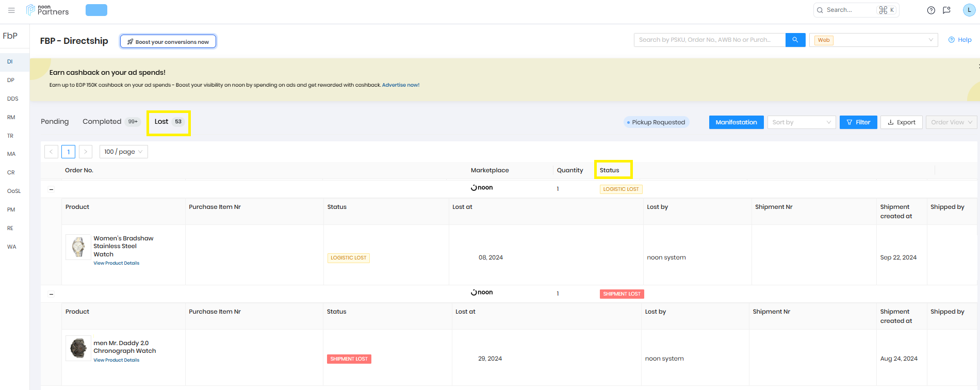Collapse the LOGISTIC LOST order row
This screenshot has height=390, width=980.
[x=51, y=189]
